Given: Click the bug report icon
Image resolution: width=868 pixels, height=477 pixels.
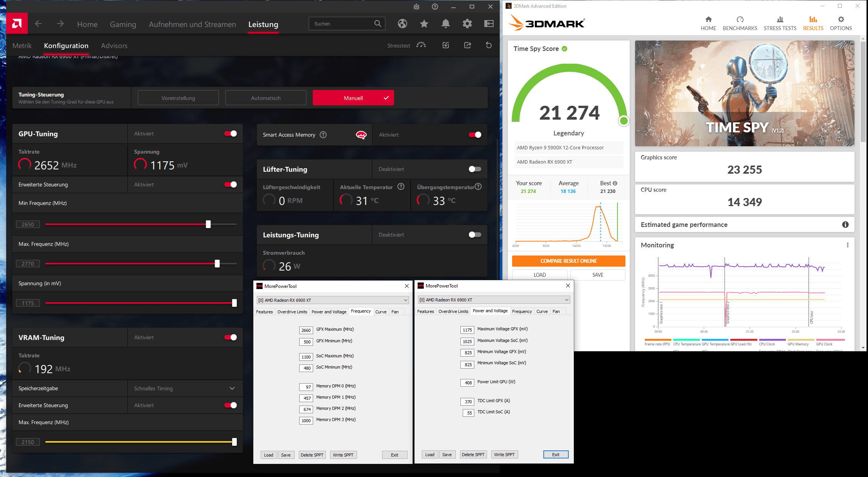Looking at the screenshot, I should (x=416, y=7).
